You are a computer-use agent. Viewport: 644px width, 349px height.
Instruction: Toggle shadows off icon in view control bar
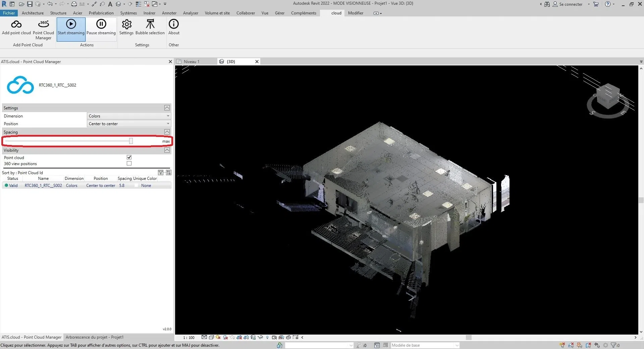pyautogui.click(x=226, y=337)
